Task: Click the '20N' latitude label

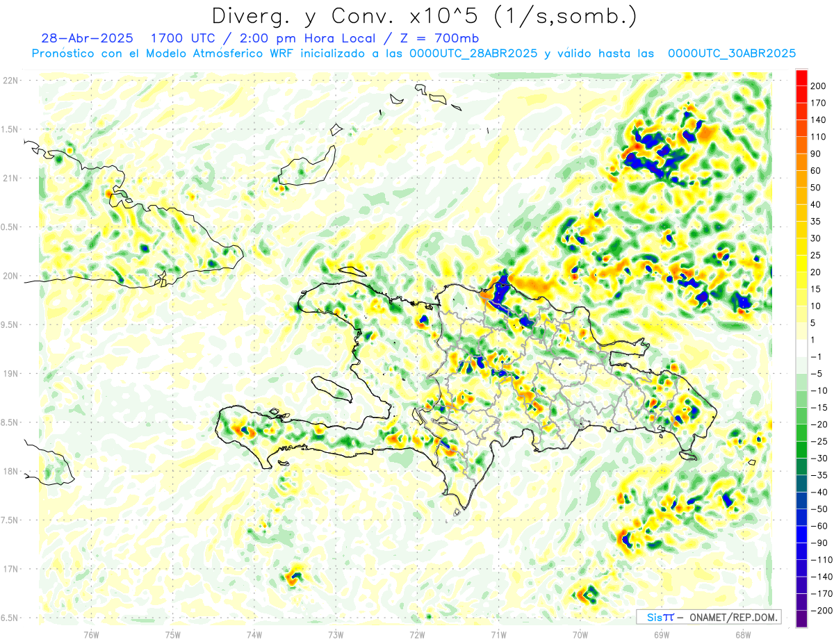Action: pos(10,276)
